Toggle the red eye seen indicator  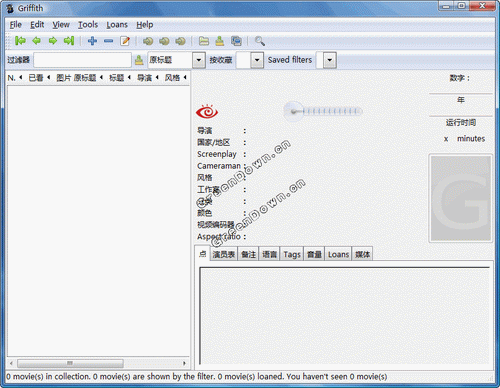click(x=207, y=112)
